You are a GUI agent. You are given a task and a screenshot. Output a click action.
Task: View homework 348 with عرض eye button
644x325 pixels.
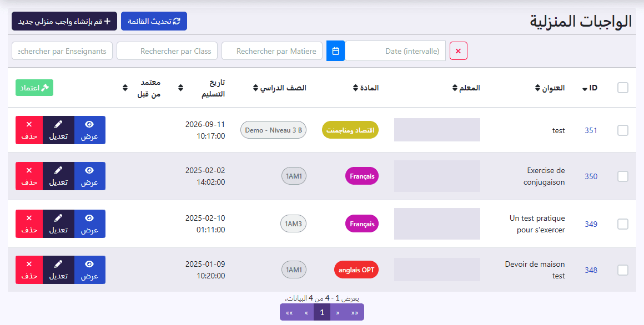pyautogui.click(x=89, y=270)
